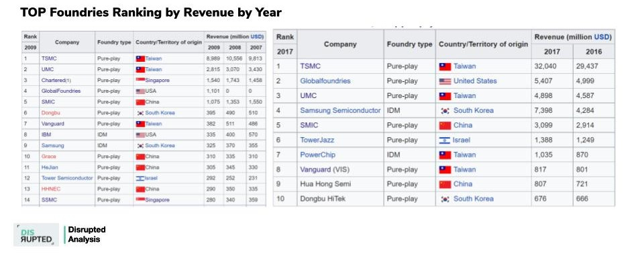
Task: Click the Taiwan flag in the 2017 TSMC row
Action: click(445, 67)
